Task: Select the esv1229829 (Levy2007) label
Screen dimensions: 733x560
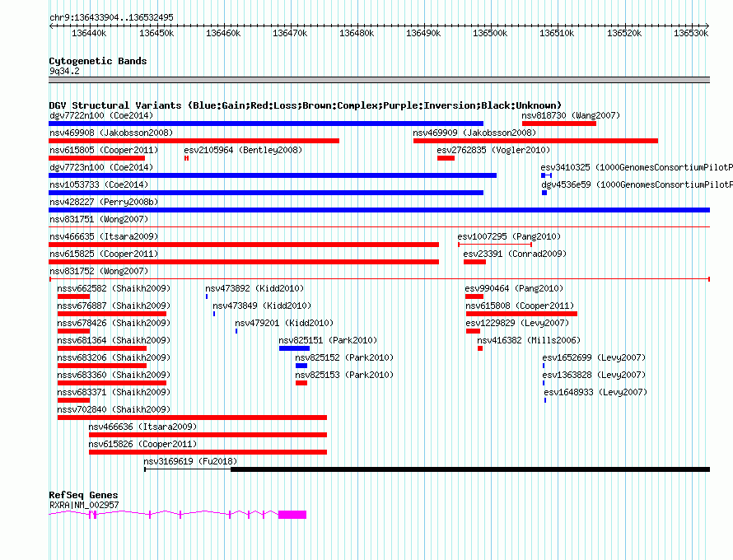Action: pyautogui.click(x=517, y=323)
